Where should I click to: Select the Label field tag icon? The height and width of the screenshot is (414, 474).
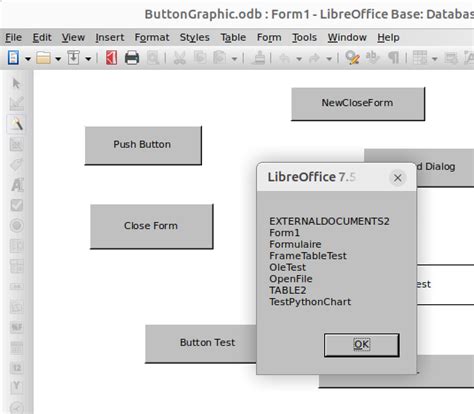click(x=16, y=164)
